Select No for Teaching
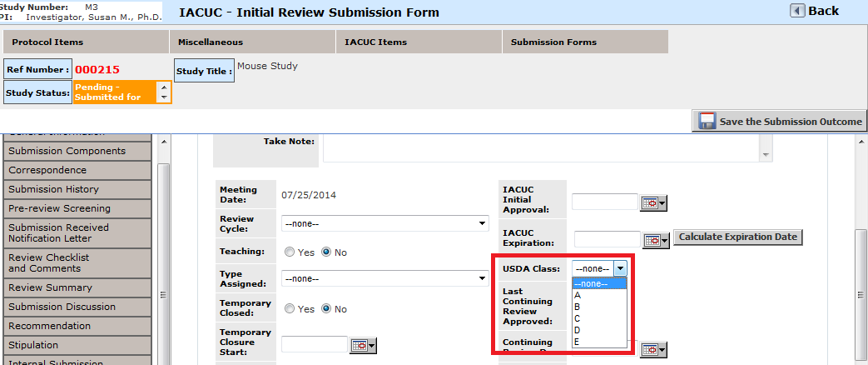868x365 pixels. click(x=326, y=252)
